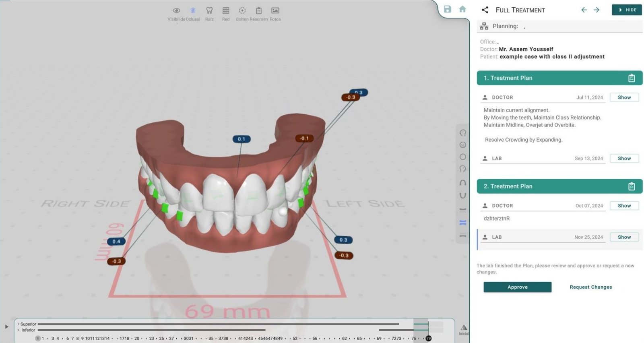This screenshot has height=343, width=644.
Task: Collapse the side panel with Hide button
Action: click(x=627, y=10)
